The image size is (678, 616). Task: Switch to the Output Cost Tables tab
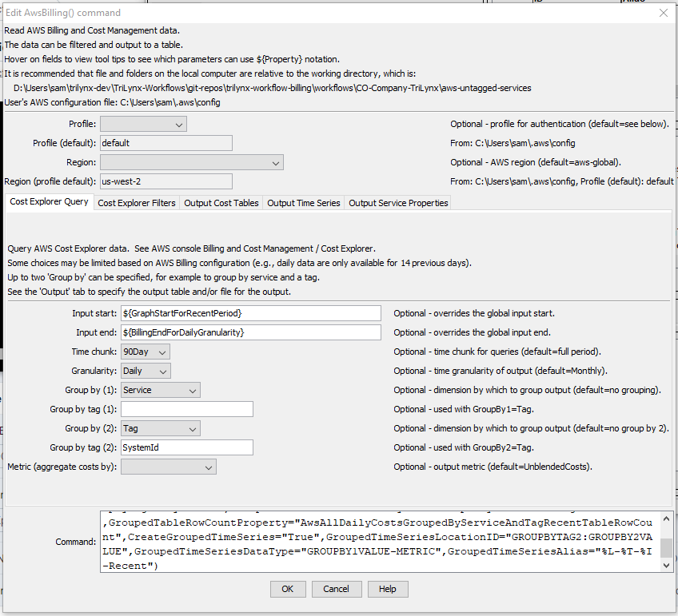[x=221, y=203]
